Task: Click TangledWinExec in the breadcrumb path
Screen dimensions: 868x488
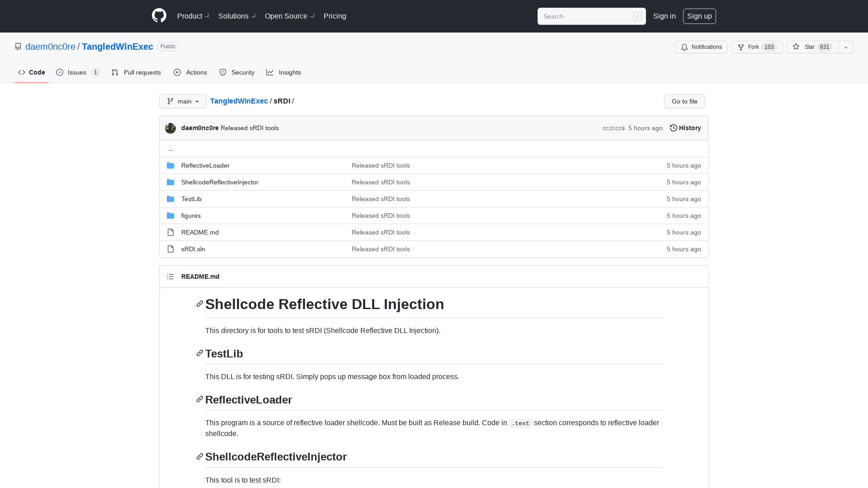Action: pos(239,101)
